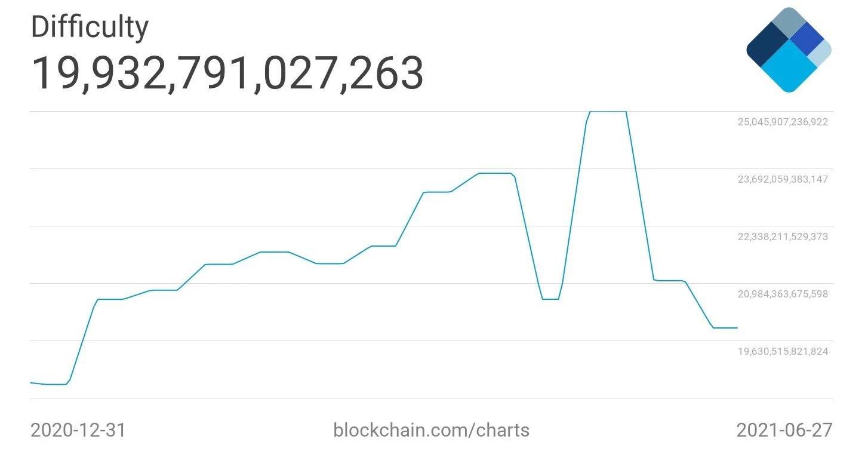Viewport: 868px width, 454px height.
Task: Click the 19,630,515,821,824 axis label
Action: pyautogui.click(x=783, y=351)
